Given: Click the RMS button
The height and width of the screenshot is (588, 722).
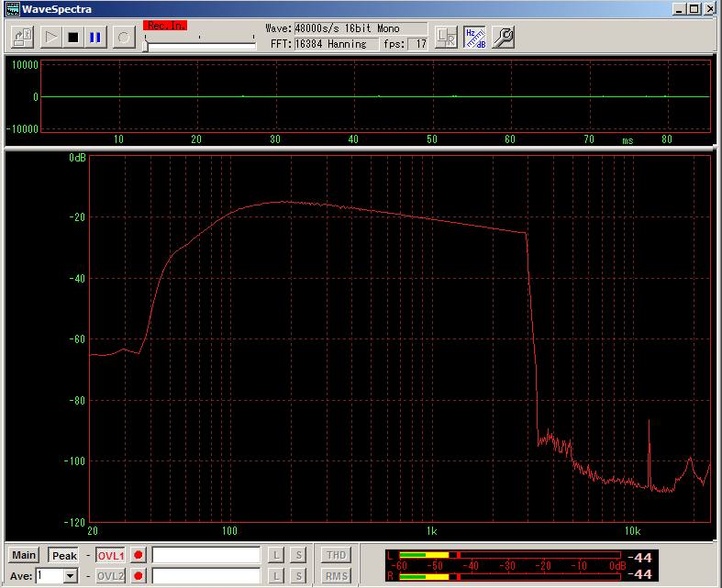Looking at the screenshot, I should (336, 576).
